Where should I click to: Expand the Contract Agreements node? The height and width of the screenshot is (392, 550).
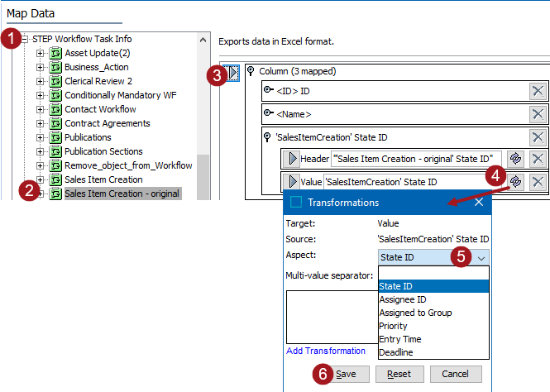coord(40,123)
